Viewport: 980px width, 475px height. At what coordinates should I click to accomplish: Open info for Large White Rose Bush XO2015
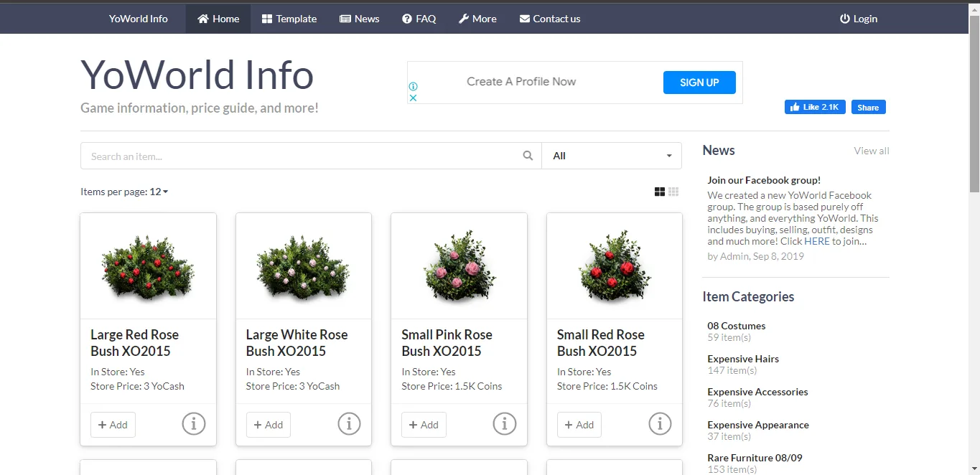click(x=349, y=424)
